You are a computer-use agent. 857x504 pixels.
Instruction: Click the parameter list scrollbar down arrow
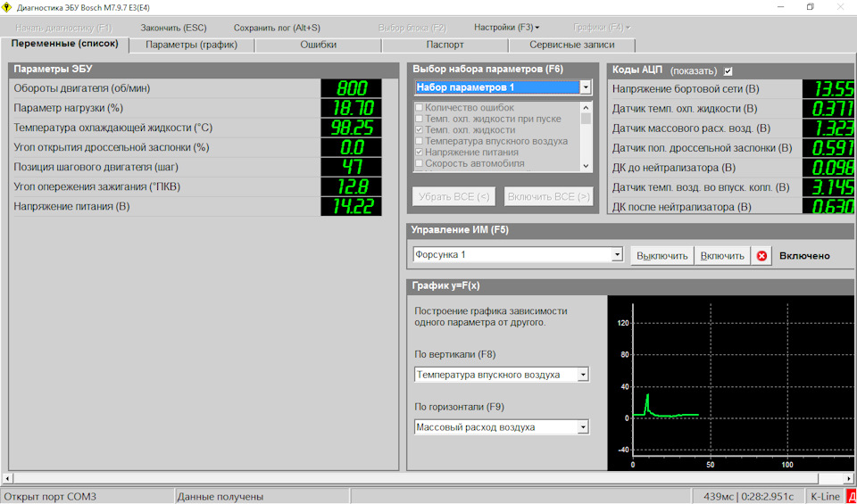pyautogui.click(x=586, y=165)
